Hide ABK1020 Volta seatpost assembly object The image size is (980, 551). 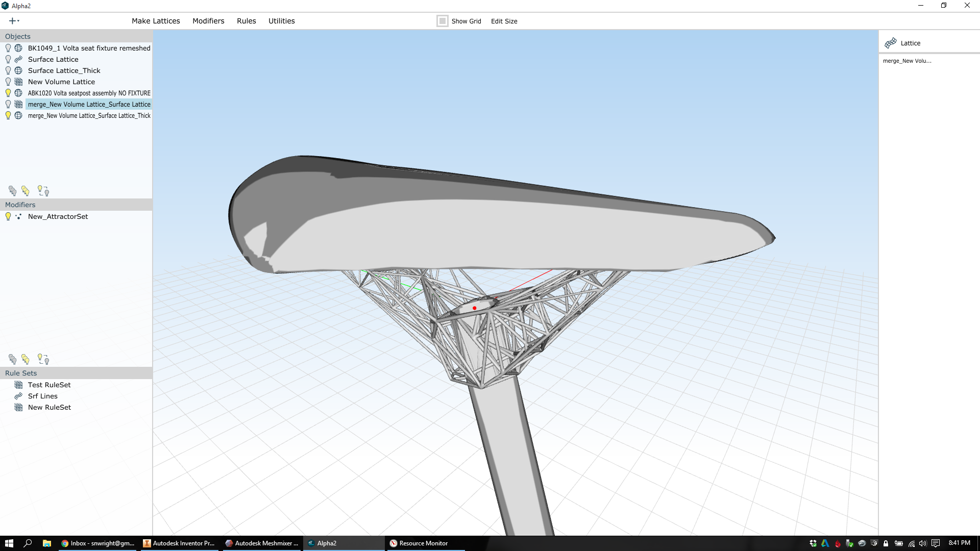coord(8,93)
